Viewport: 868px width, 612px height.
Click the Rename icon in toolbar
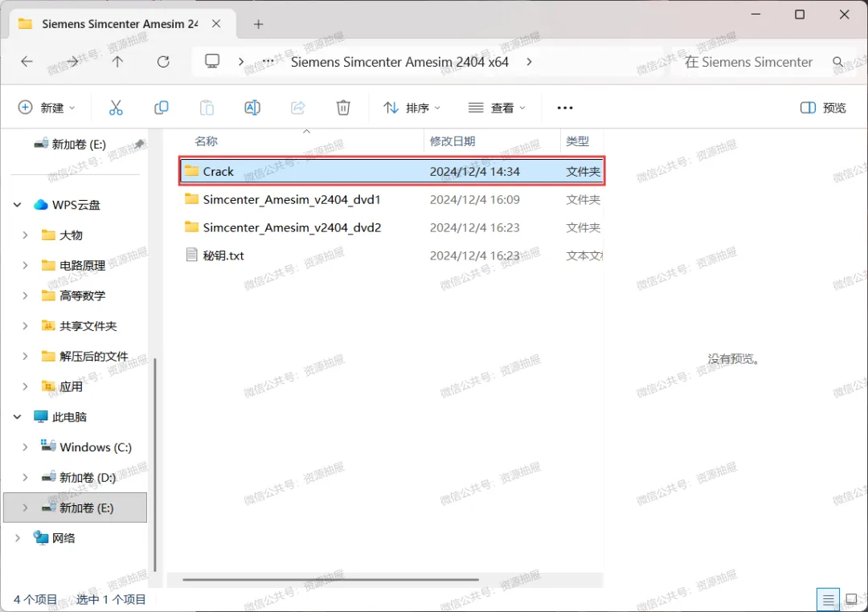click(252, 108)
